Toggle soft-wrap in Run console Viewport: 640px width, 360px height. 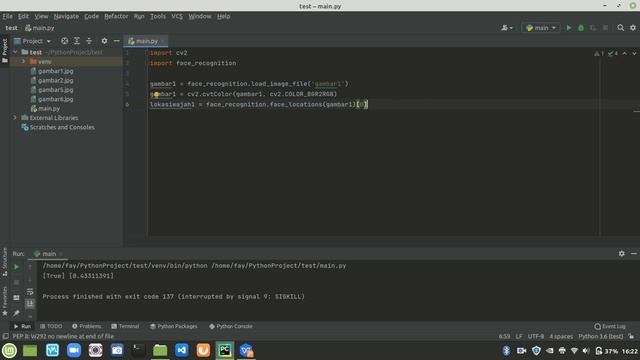pos(30,292)
